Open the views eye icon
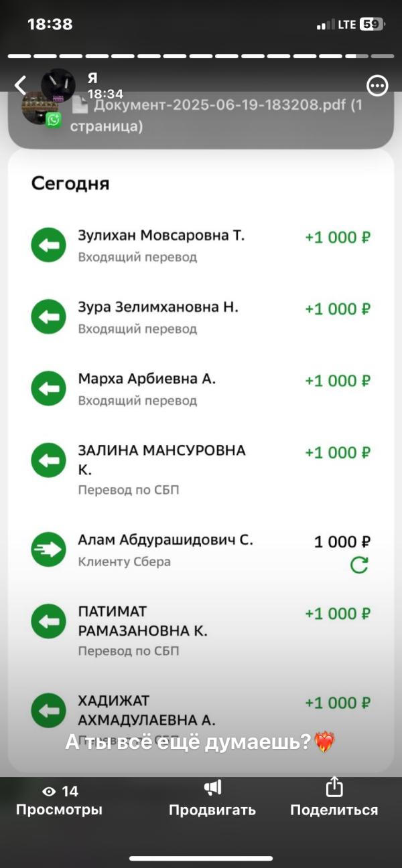The height and width of the screenshot is (868, 402). pos(49,792)
